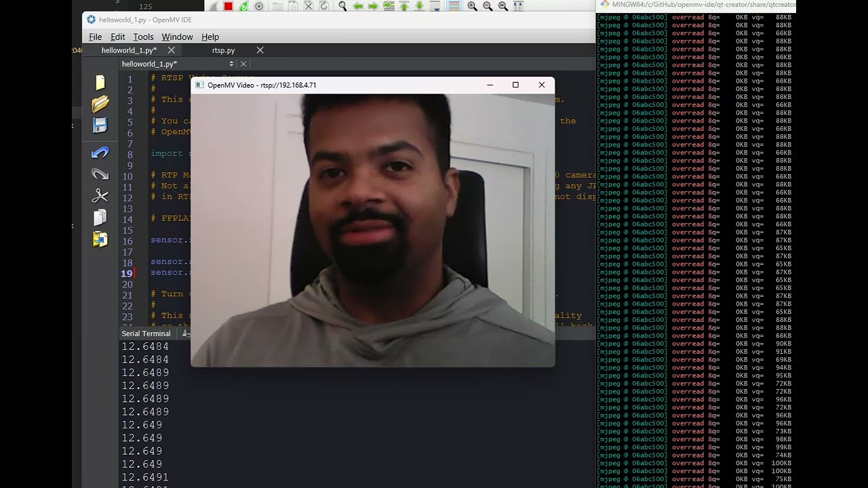
Task: Click the grey reload arrow icon in top toolbar
Action: coord(324,6)
